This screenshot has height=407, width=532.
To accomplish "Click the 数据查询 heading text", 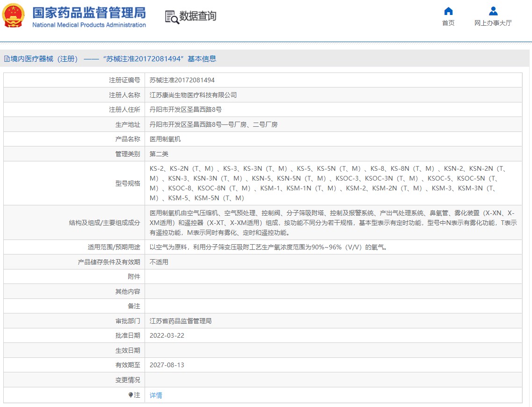I will (198, 16).
